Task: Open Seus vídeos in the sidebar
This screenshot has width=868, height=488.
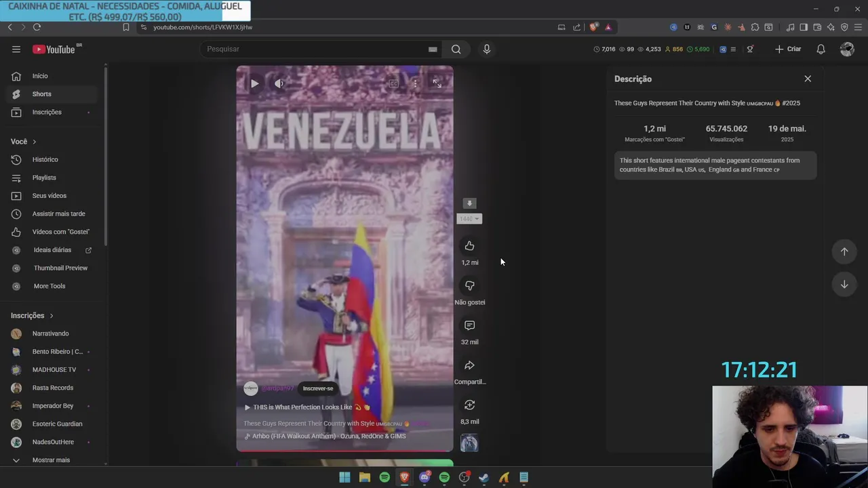Action: [53, 196]
